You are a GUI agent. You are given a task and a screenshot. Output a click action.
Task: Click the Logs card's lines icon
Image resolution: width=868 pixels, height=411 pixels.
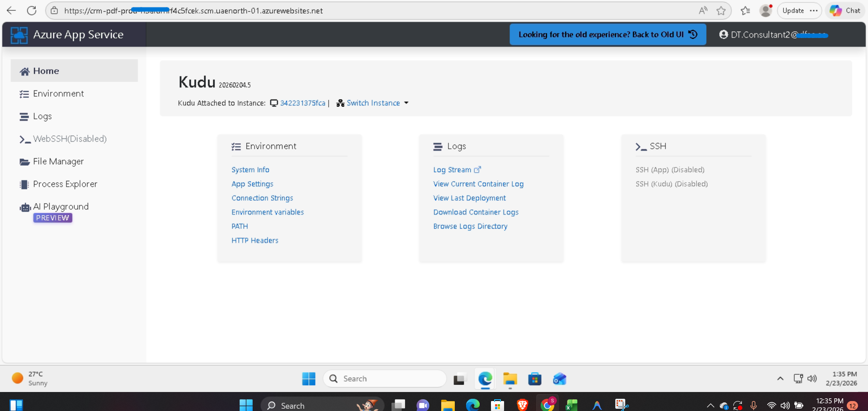(x=438, y=146)
